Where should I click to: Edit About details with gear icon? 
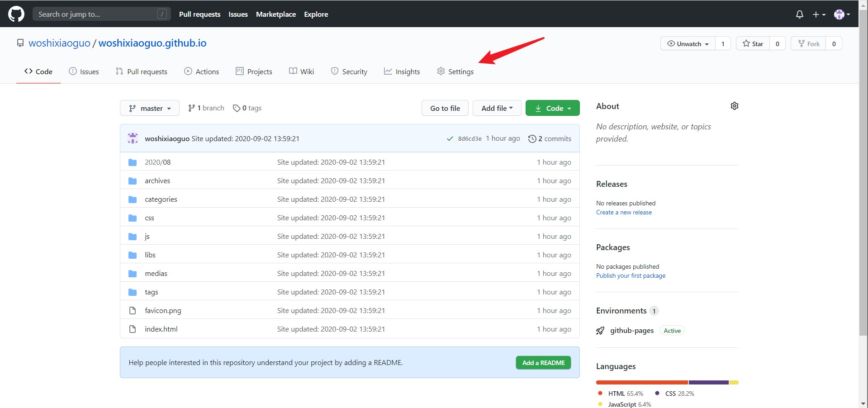coord(735,106)
